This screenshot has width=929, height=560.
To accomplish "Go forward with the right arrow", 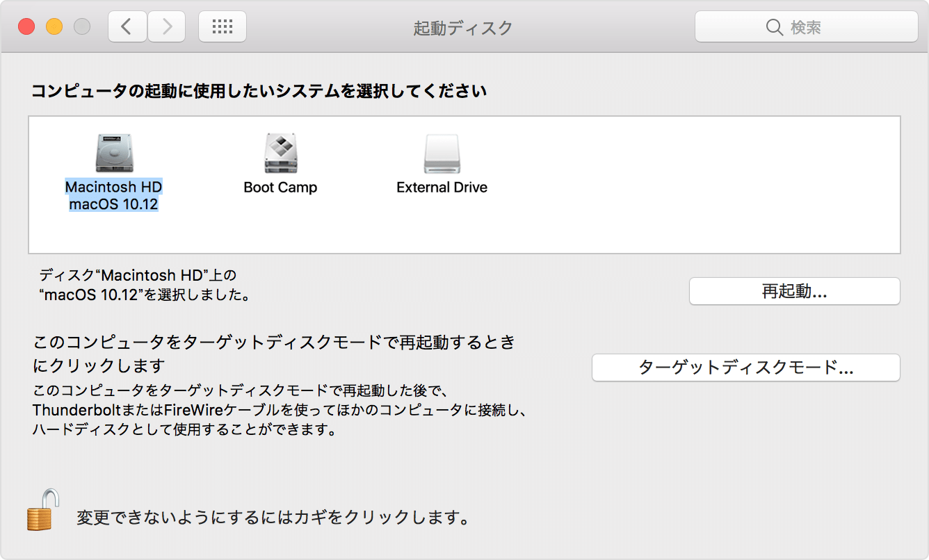I will click(167, 26).
